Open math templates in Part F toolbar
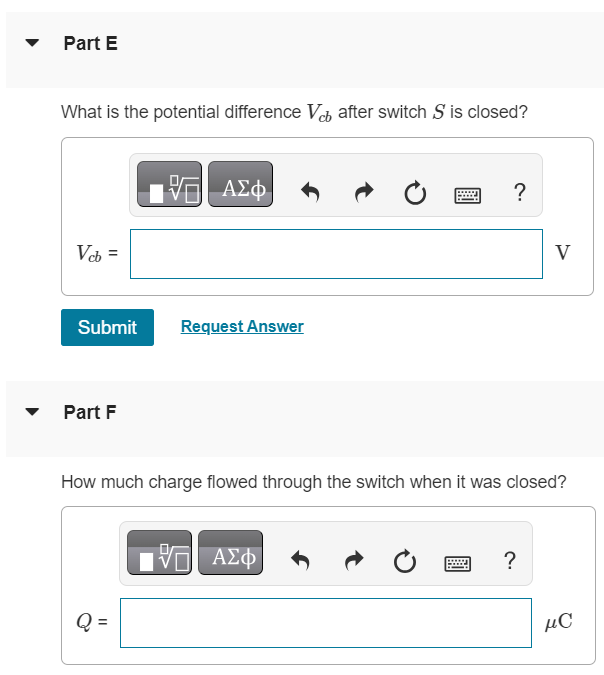The width and height of the screenshot is (604, 675). tap(159, 553)
